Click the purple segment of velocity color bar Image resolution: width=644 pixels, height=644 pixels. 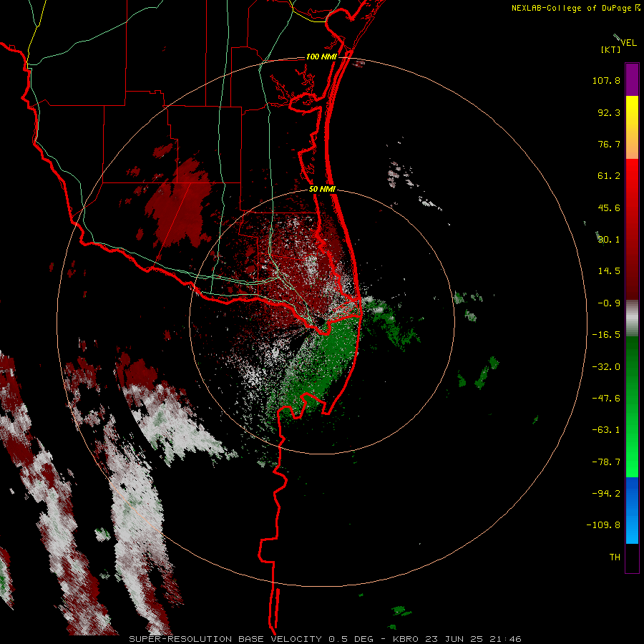[x=632, y=80]
